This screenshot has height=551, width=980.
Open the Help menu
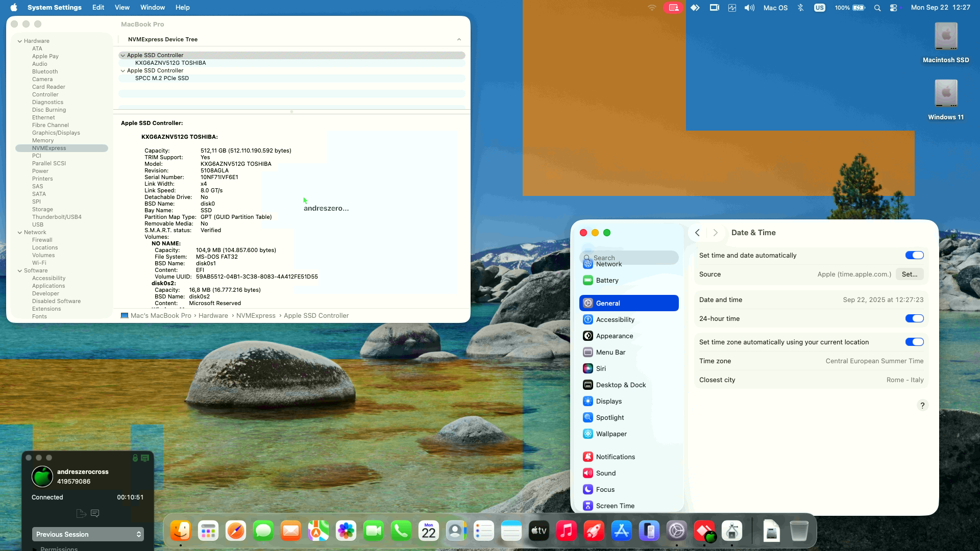tap(182, 8)
